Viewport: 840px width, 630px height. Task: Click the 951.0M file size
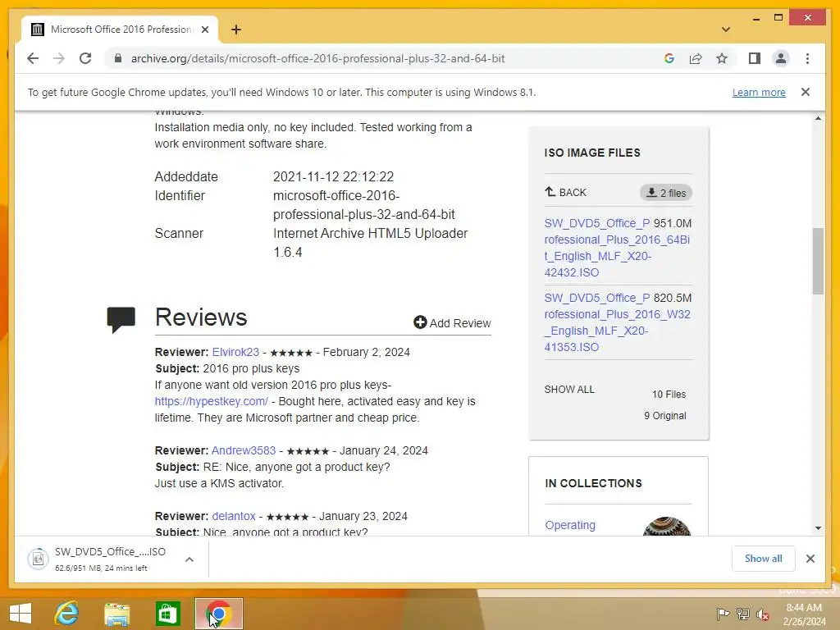pos(673,223)
